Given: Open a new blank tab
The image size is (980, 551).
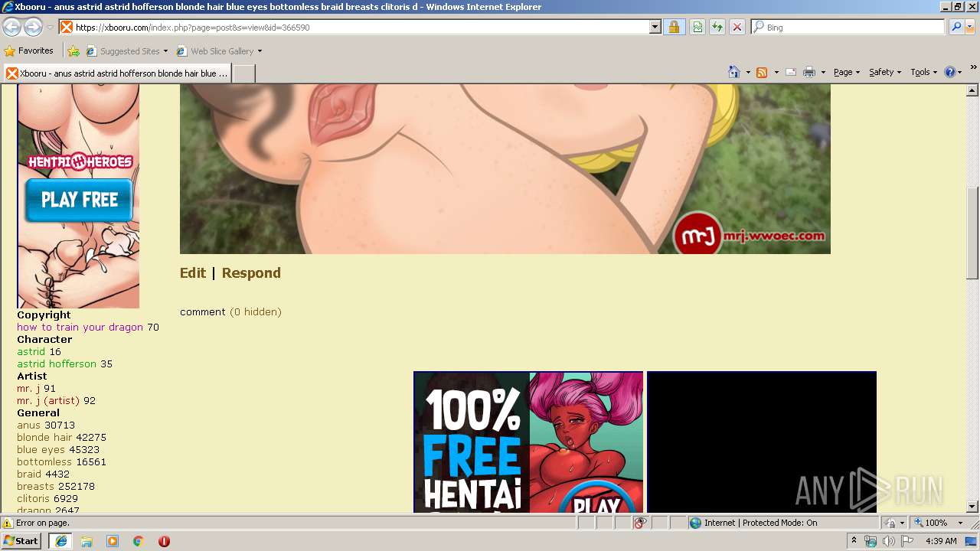Looking at the screenshot, I should point(243,73).
